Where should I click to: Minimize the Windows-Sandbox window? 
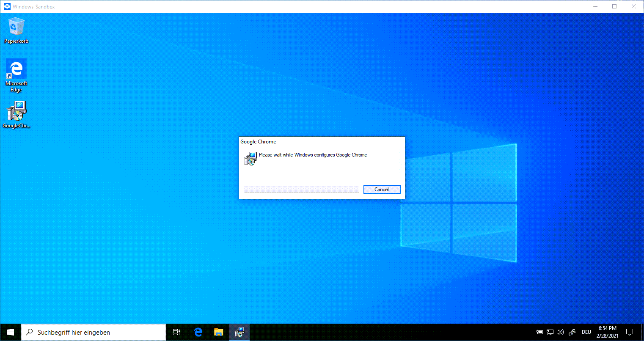595,6
